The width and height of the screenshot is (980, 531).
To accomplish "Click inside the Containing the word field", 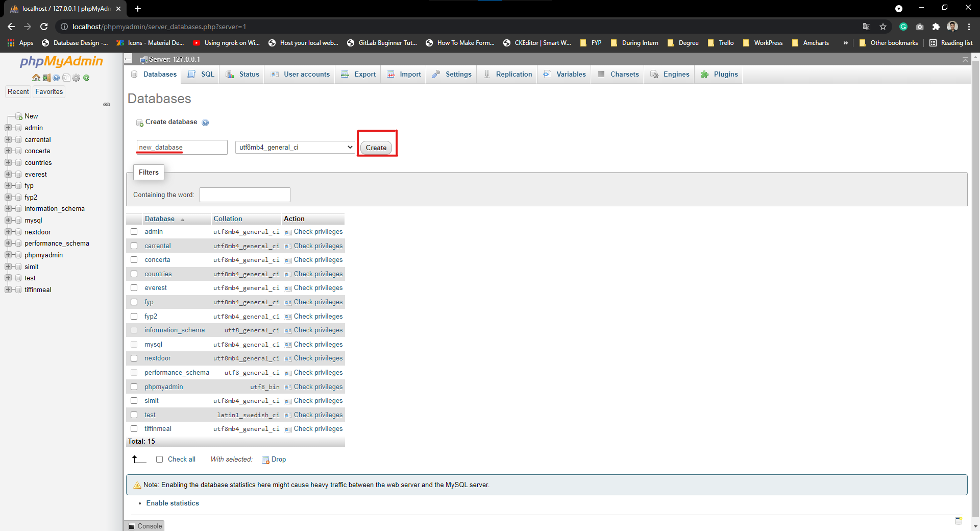I will coord(244,195).
